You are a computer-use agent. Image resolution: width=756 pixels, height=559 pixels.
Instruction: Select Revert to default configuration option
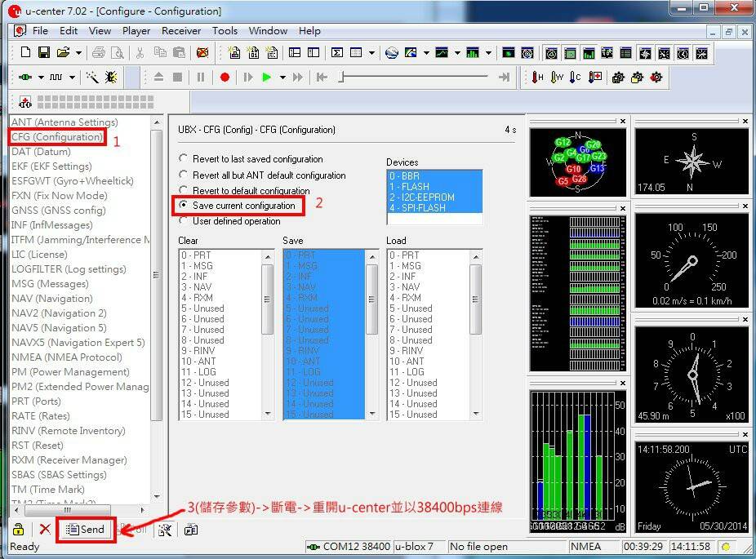[185, 191]
